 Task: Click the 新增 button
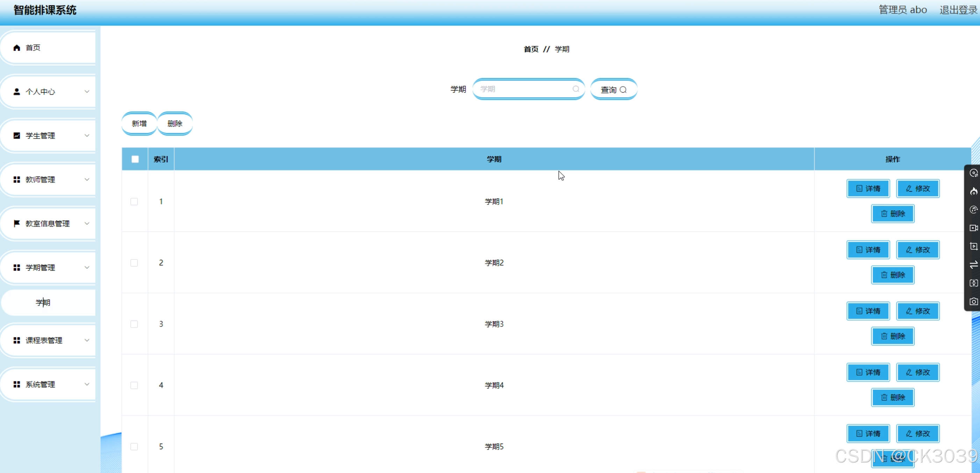click(139, 123)
